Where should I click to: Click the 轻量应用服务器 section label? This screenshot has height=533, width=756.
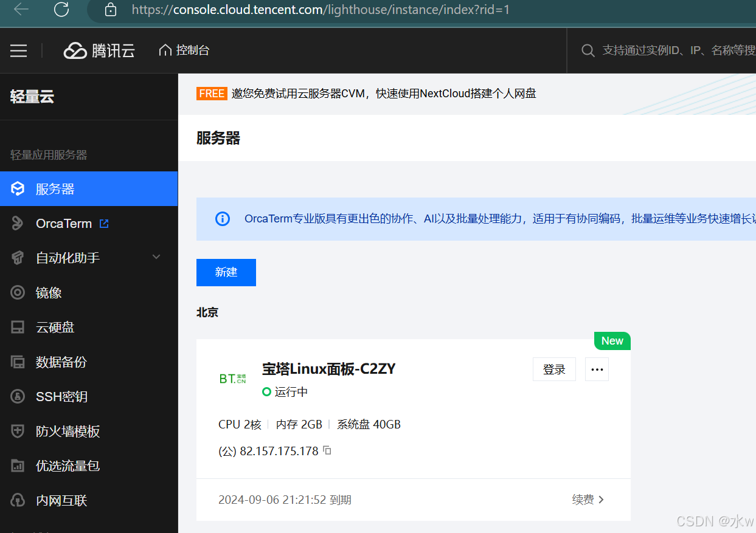click(x=49, y=155)
